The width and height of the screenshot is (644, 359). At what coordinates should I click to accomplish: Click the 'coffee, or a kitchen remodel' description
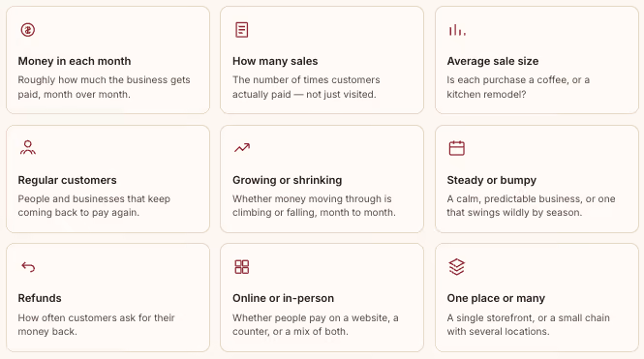518,87
